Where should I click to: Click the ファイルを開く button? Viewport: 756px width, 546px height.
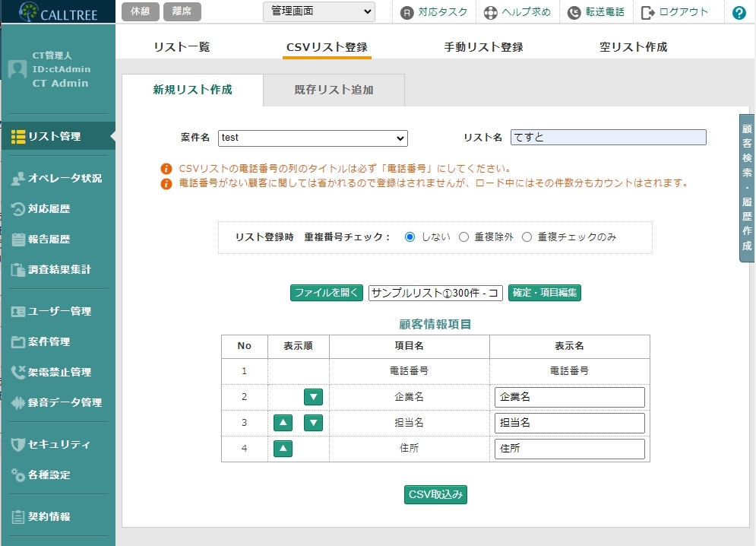[x=327, y=293]
